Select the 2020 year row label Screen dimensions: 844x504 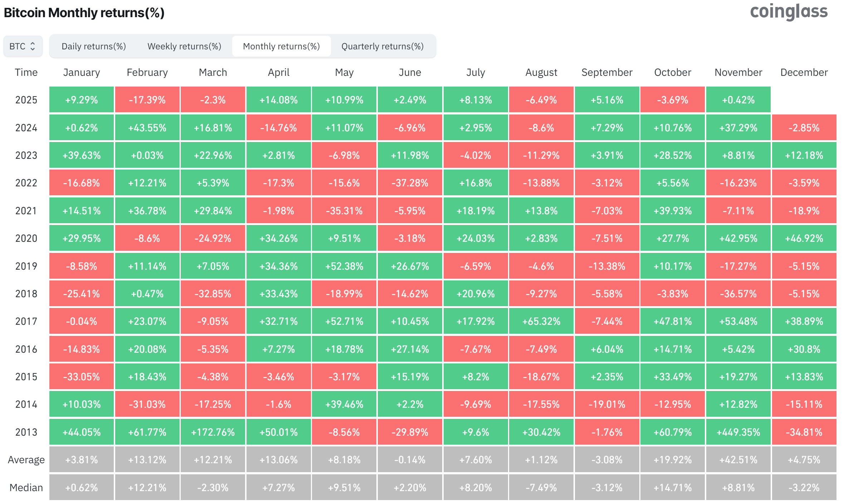tap(25, 238)
